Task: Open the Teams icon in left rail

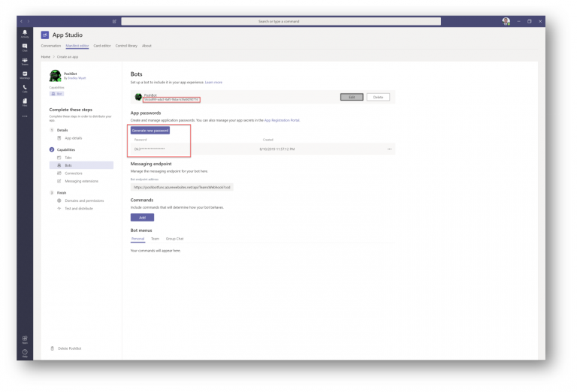Action: point(25,61)
